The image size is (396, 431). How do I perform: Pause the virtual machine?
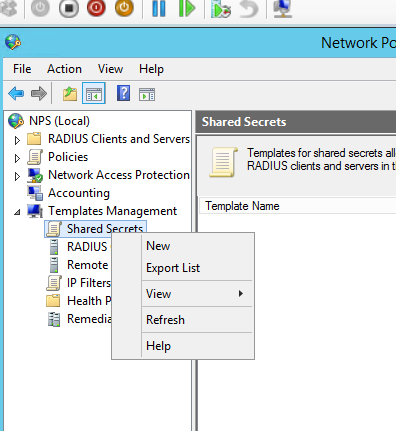click(x=159, y=8)
